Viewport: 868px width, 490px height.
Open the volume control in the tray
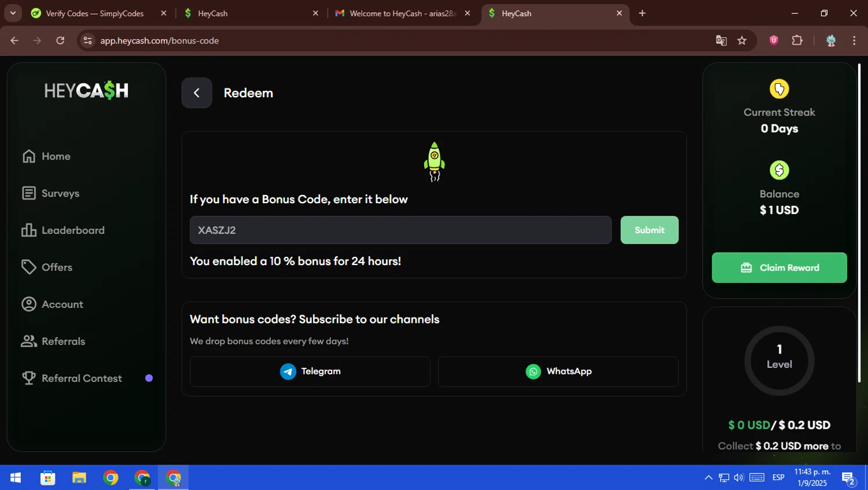coord(739,478)
